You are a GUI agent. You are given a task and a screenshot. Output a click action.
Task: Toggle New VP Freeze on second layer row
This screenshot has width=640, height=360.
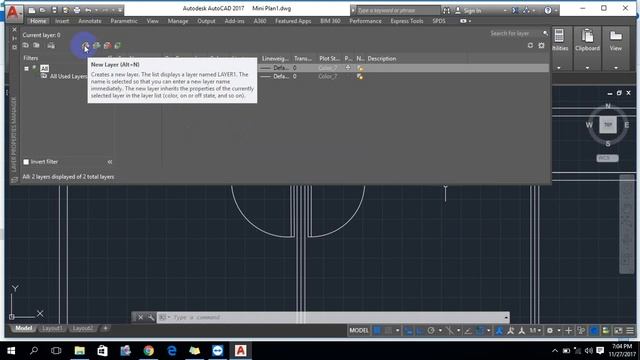(360, 76)
